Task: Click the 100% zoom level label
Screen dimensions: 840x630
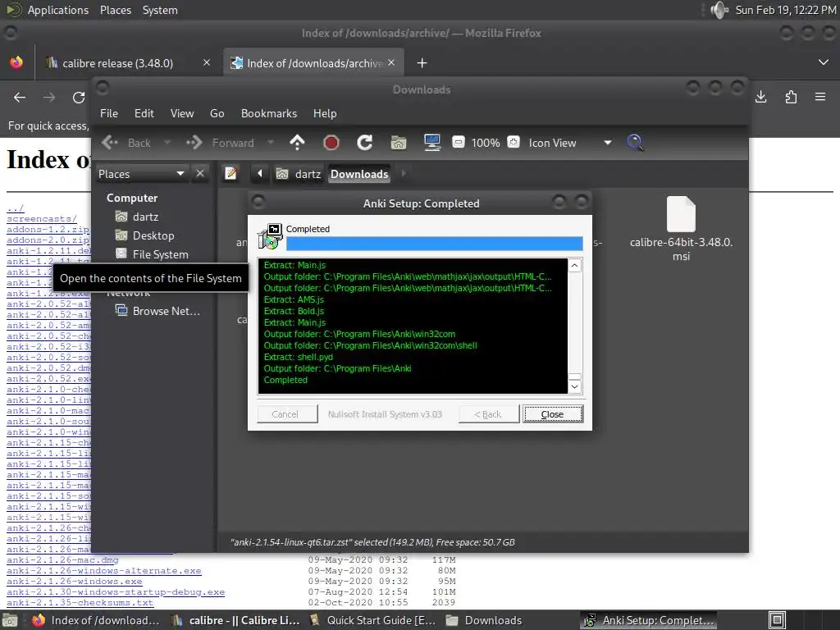Action: (x=486, y=143)
